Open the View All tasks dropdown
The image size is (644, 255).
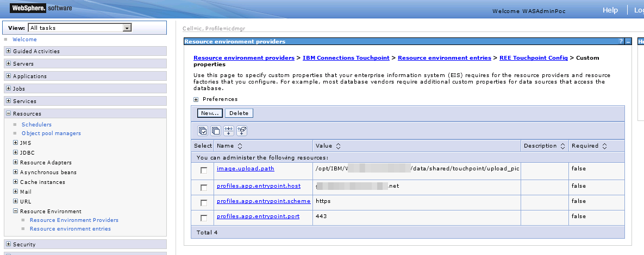(80, 28)
